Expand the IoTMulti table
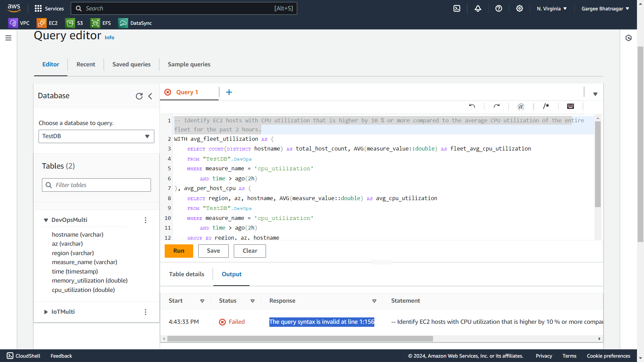Image resolution: width=644 pixels, height=362 pixels. tap(46, 312)
